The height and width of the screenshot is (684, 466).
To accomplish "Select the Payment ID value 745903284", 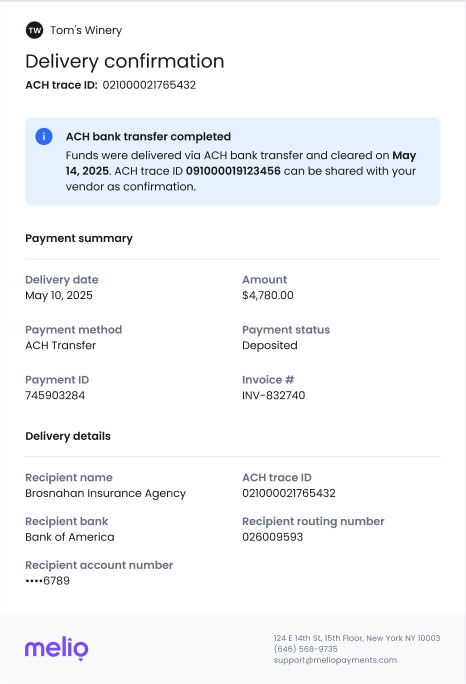I will (x=55, y=395).
